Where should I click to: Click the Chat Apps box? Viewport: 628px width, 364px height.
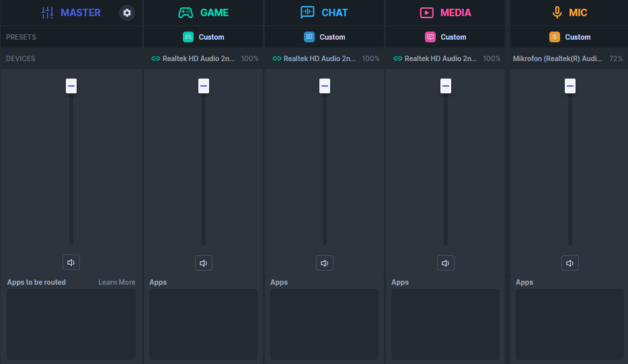tap(324, 324)
